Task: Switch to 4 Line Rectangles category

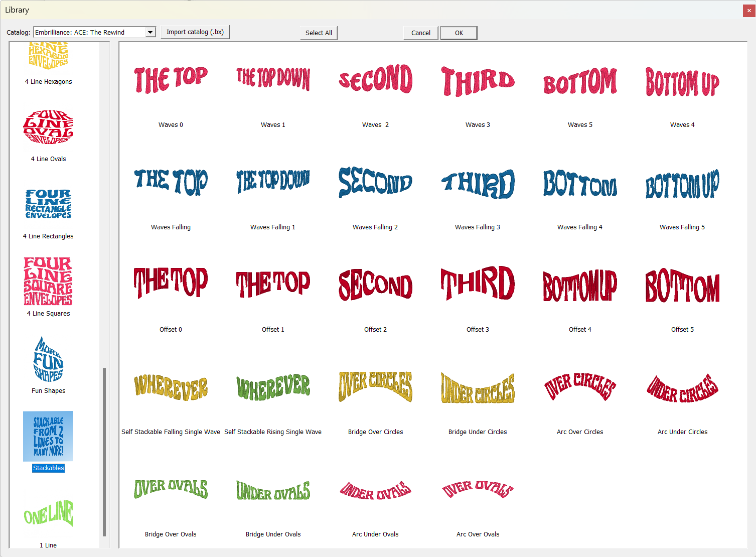Action: coord(48,204)
